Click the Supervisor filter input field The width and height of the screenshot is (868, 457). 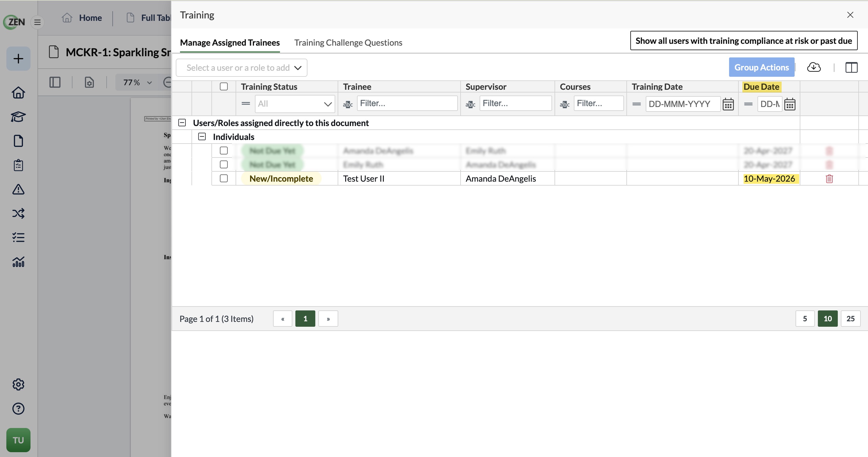(x=516, y=103)
